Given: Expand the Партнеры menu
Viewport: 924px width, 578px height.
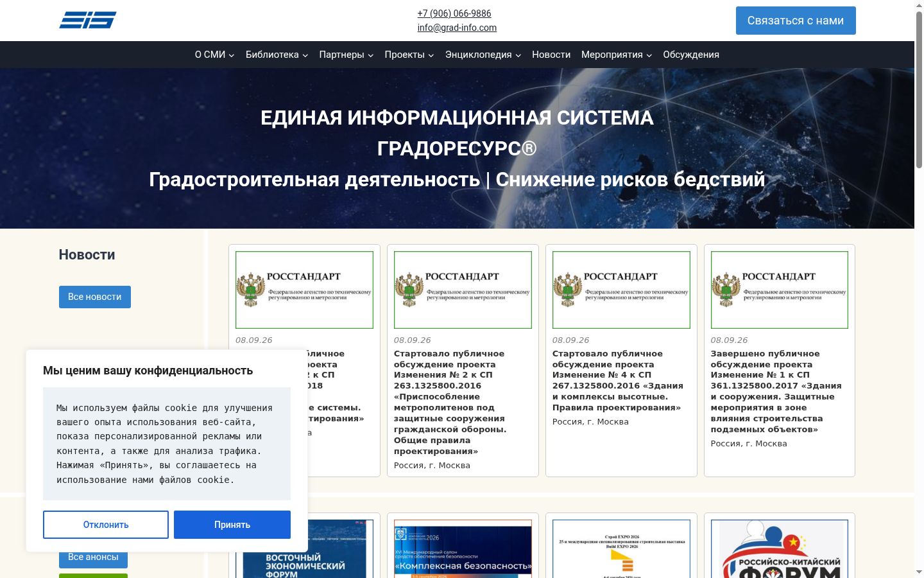Looking at the screenshot, I should coord(346,55).
